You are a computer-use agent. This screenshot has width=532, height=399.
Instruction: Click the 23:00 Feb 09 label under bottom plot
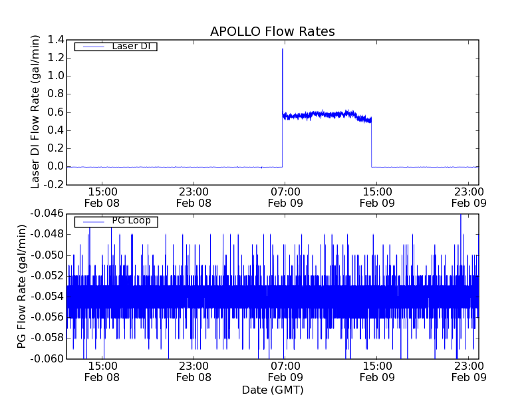(469, 372)
